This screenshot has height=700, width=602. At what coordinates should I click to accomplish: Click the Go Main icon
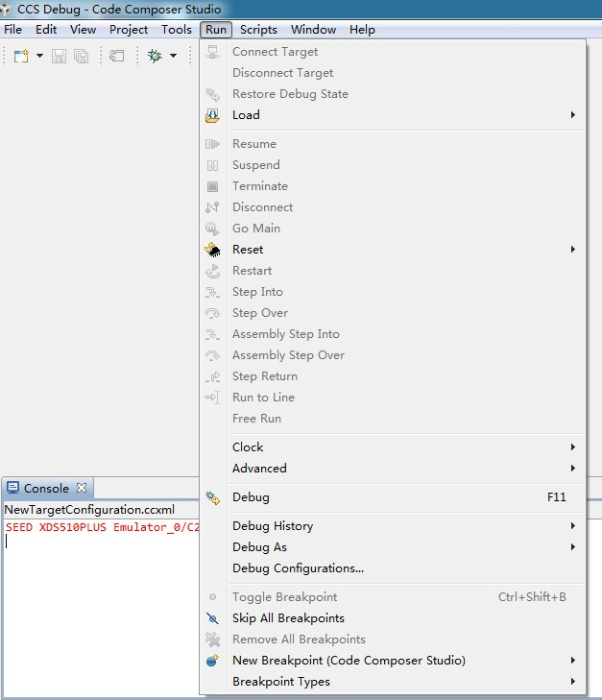tap(212, 229)
